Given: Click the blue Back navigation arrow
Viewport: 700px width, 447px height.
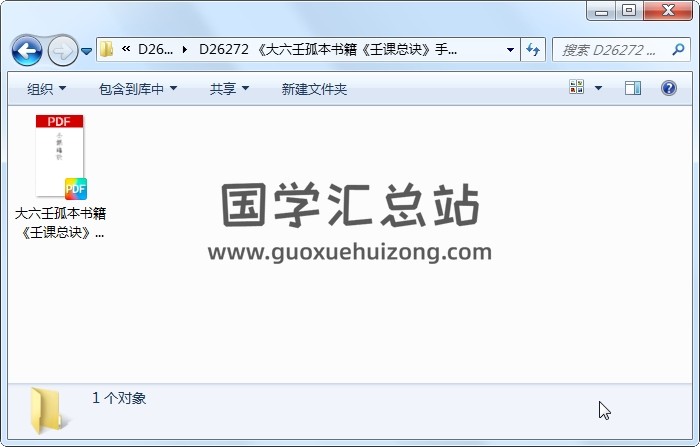Looking at the screenshot, I should (x=27, y=51).
